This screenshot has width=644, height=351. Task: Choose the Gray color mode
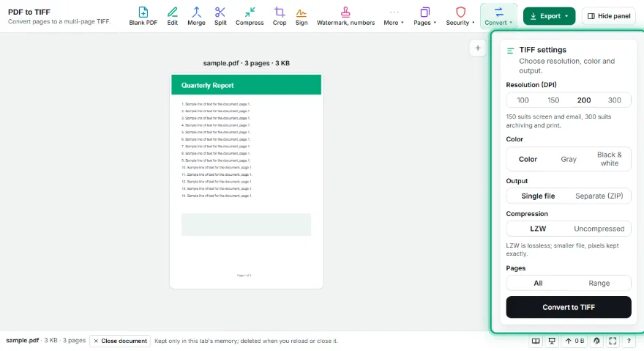coord(569,159)
